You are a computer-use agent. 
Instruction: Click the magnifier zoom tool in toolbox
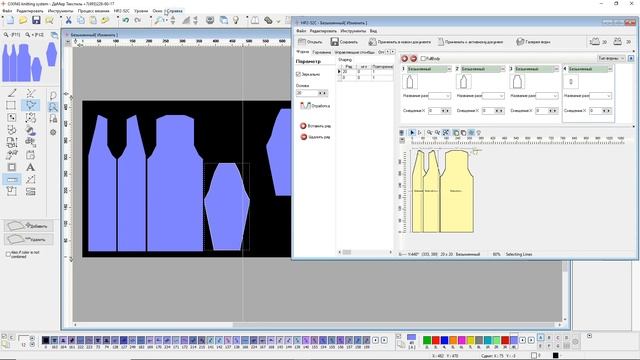[53, 107]
